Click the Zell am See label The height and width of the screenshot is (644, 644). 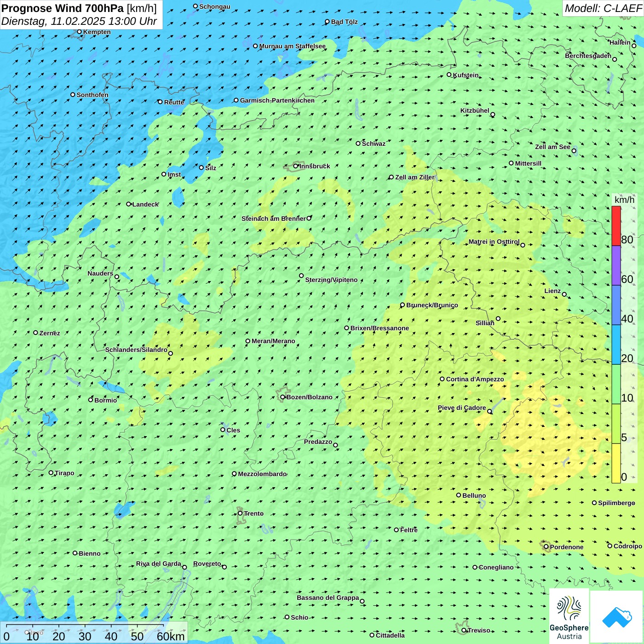552,147
